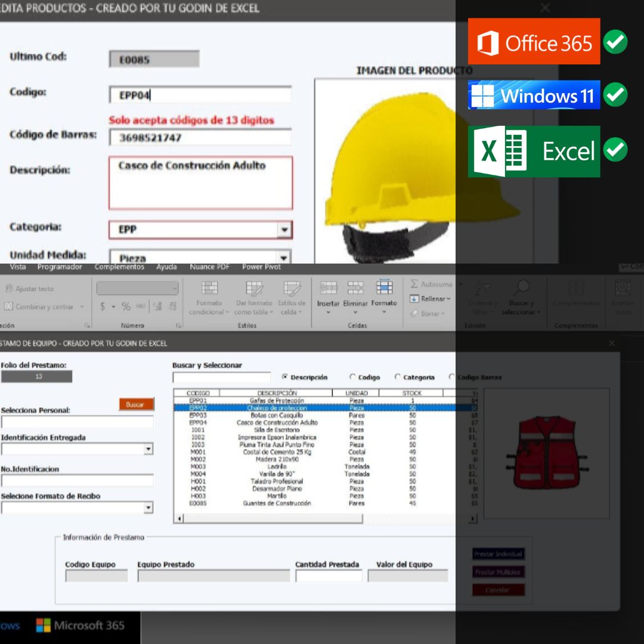The width and height of the screenshot is (644, 644).
Task: Open the Programador ribbon tab
Action: (x=60, y=267)
